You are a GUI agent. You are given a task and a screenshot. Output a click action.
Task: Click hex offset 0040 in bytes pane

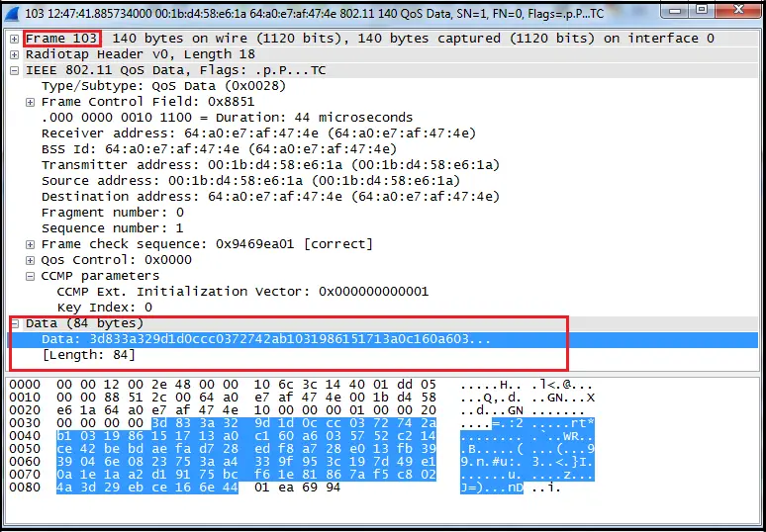25,436
